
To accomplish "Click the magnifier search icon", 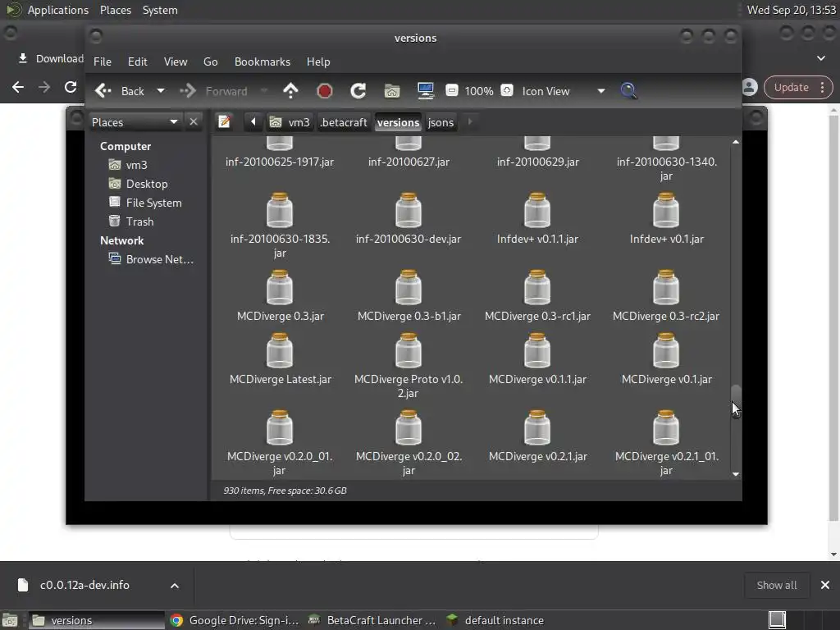I will (x=628, y=91).
